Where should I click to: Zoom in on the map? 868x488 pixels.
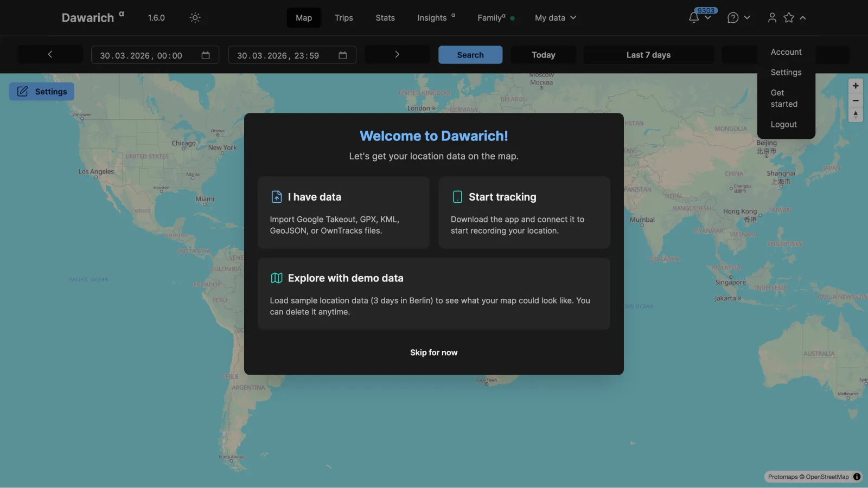coord(856,86)
